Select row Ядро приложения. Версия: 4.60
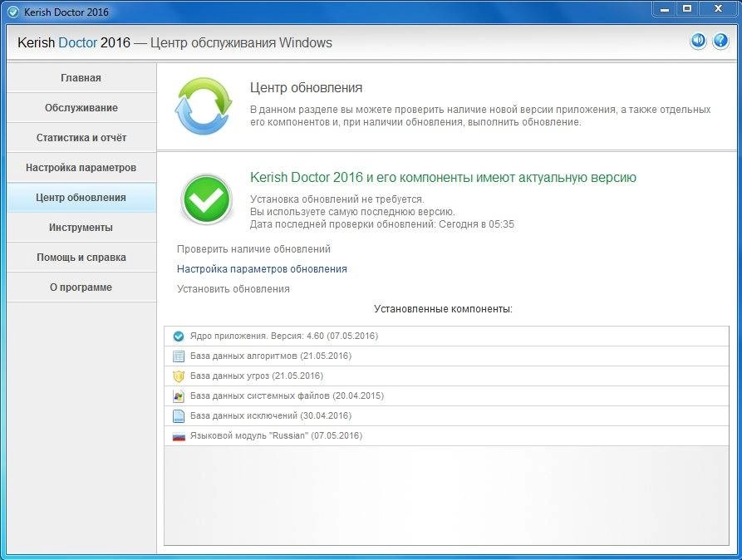The image size is (742, 560). pyautogui.click(x=446, y=336)
